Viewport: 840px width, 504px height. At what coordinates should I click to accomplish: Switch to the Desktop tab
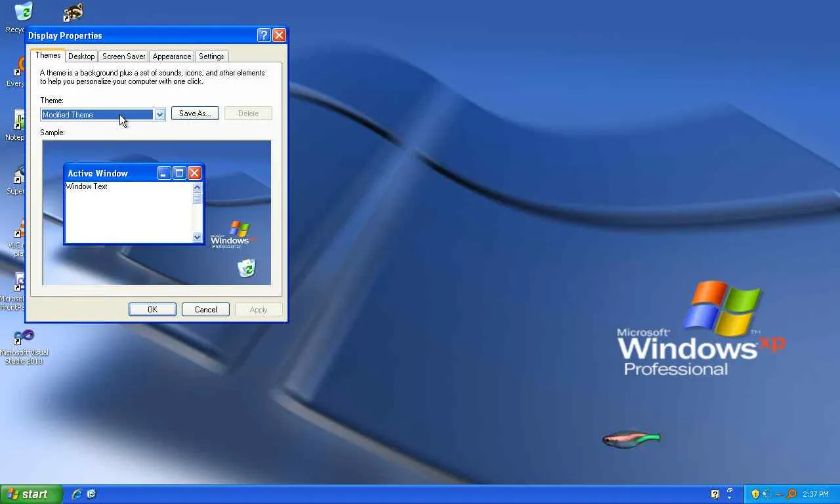pos(81,56)
